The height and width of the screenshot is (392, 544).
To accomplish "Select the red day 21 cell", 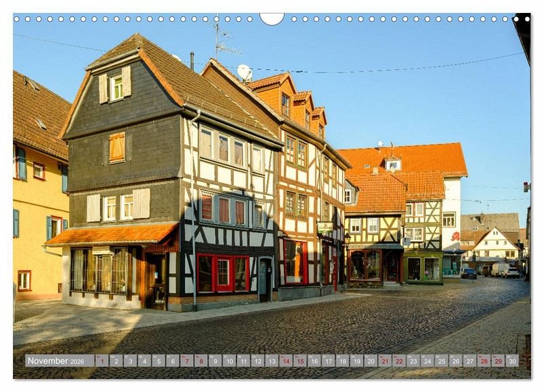I will coord(385,361).
